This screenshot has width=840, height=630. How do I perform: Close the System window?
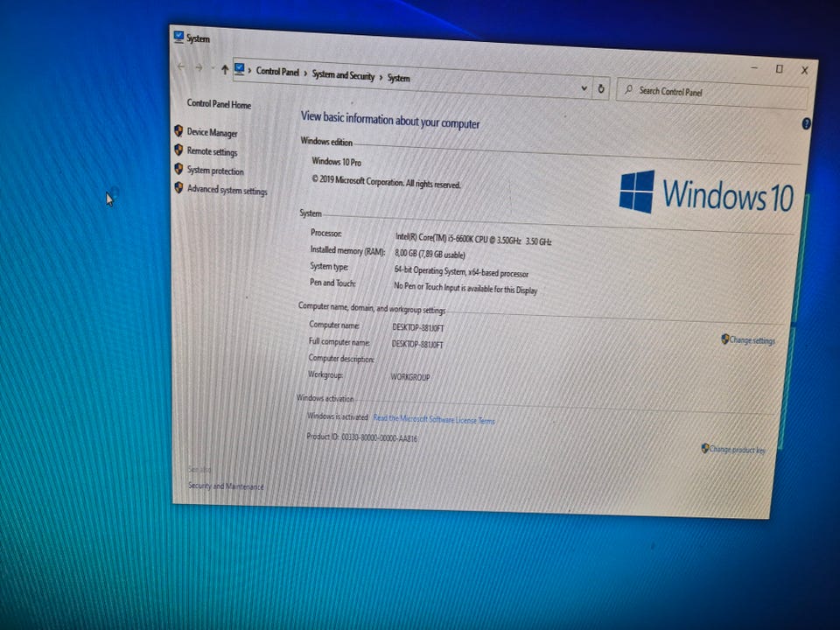(804, 70)
